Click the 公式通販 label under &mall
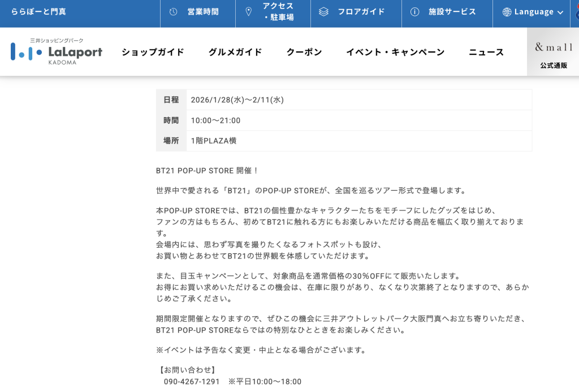 click(554, 66)
